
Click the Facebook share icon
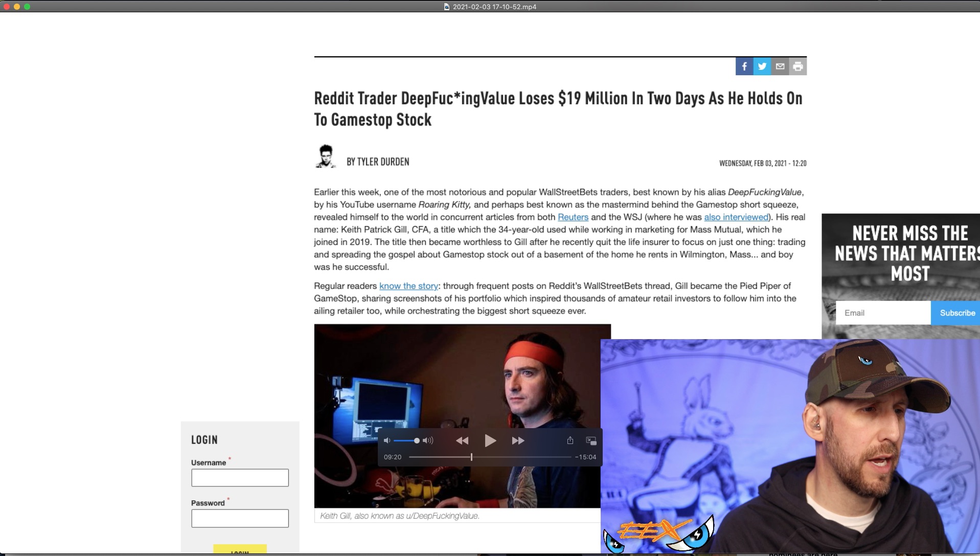tap(744, 66)
